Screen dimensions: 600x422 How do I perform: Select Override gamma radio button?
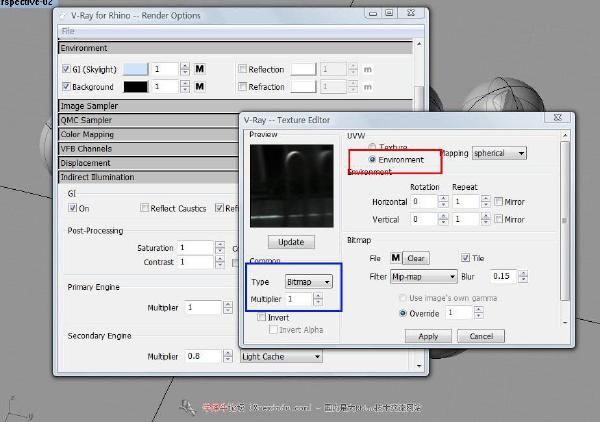pyautogui.click(x=403, y=313)
